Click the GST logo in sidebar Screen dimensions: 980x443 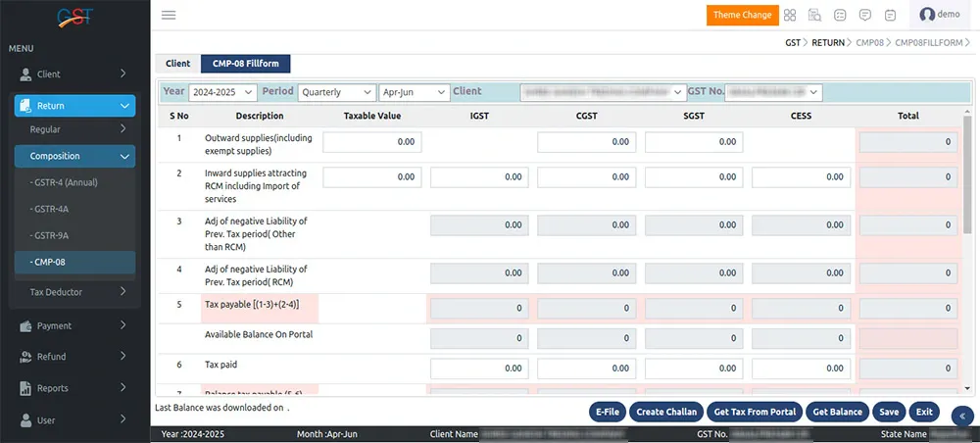(75, 18)
